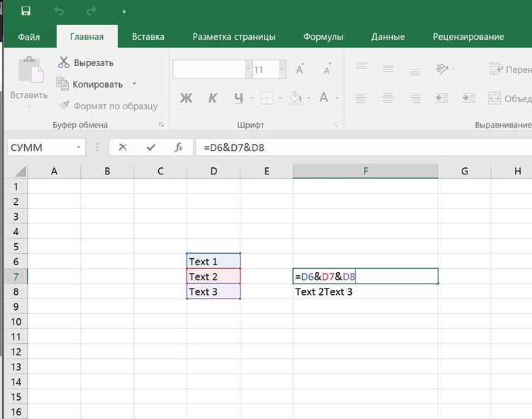Click the formula bar showing =D6&D7&D8
This screenshot has width=532, height=419.
point(364,147)
